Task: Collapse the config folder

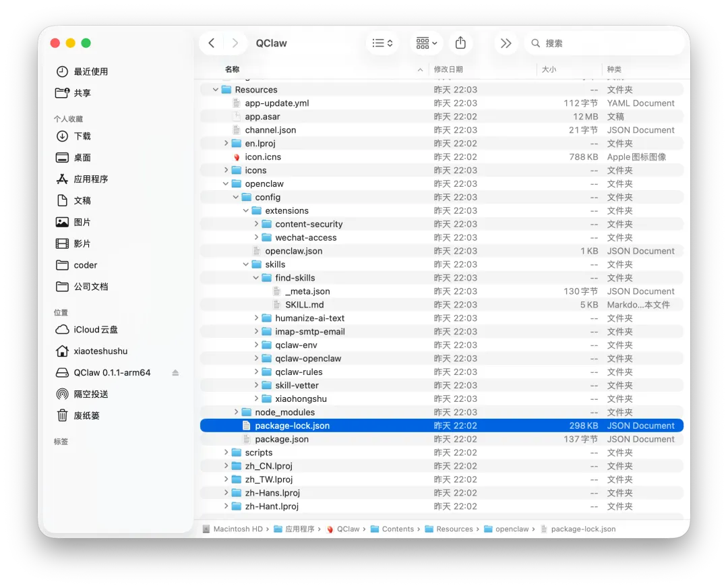Action: tap(236, 197)
